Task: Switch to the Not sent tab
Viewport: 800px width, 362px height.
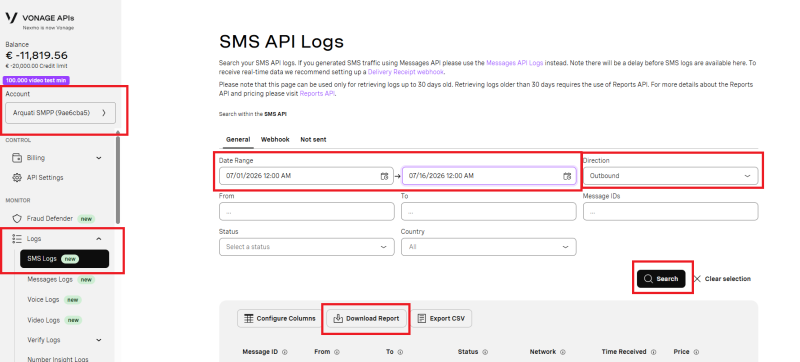Action: tap(313, 139)
